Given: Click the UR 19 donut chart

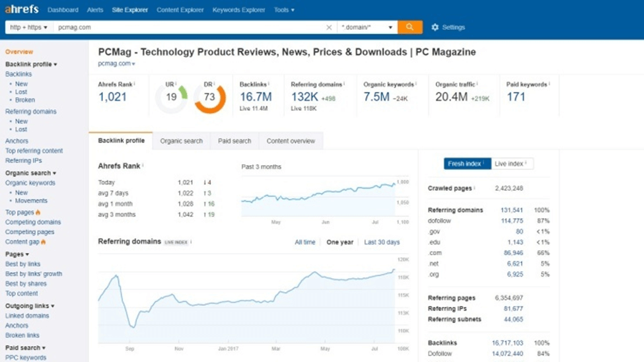Looking at the screenshot, I should (x=171, y=98).
